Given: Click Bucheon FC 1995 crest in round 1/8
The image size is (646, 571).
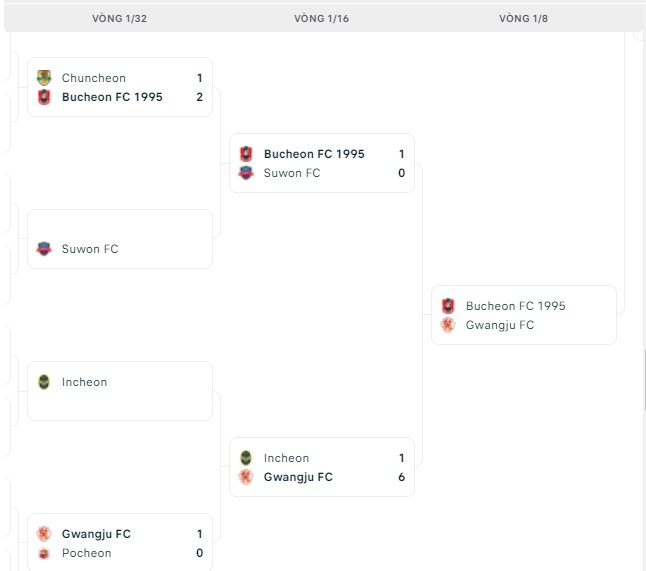Looking at the screenshot, I should (x=448, y=306).
